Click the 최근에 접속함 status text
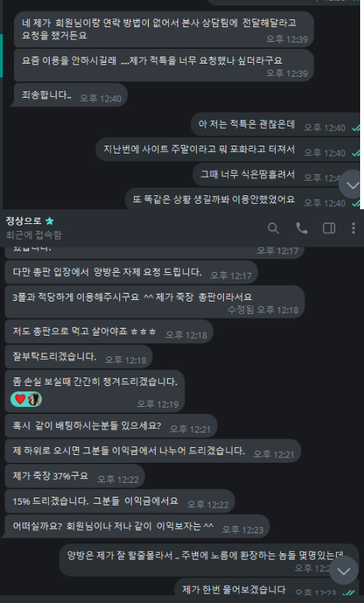Viewport: 364px width, 603px height. (33, 235)
